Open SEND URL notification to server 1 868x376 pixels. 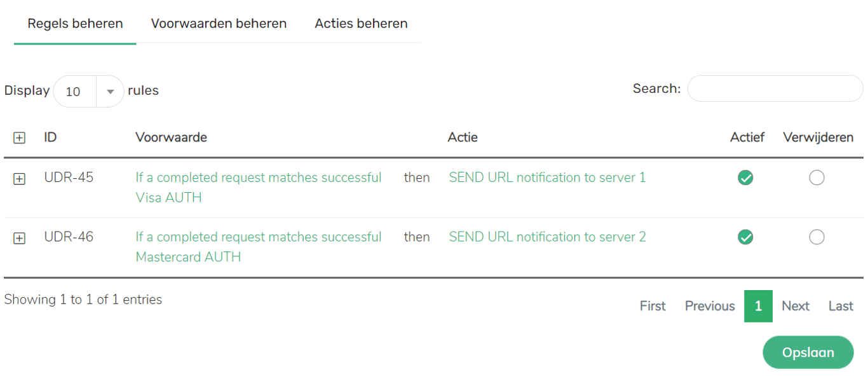[547, 178]
